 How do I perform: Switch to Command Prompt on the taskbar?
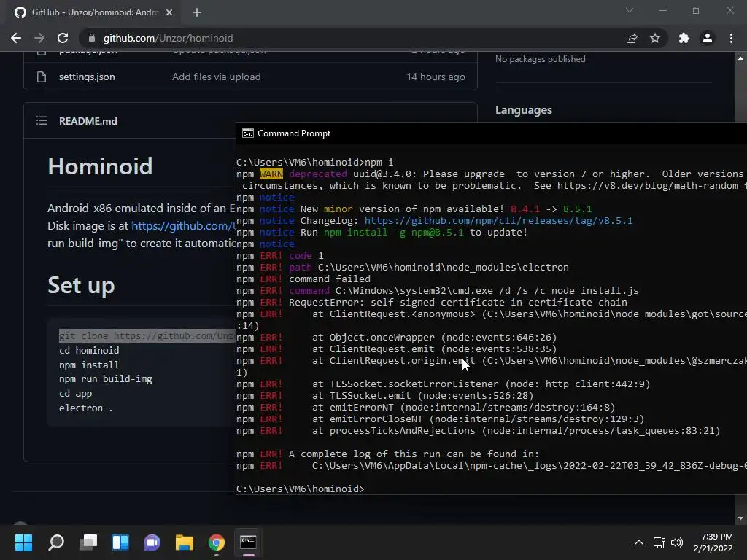click(248, 542)
